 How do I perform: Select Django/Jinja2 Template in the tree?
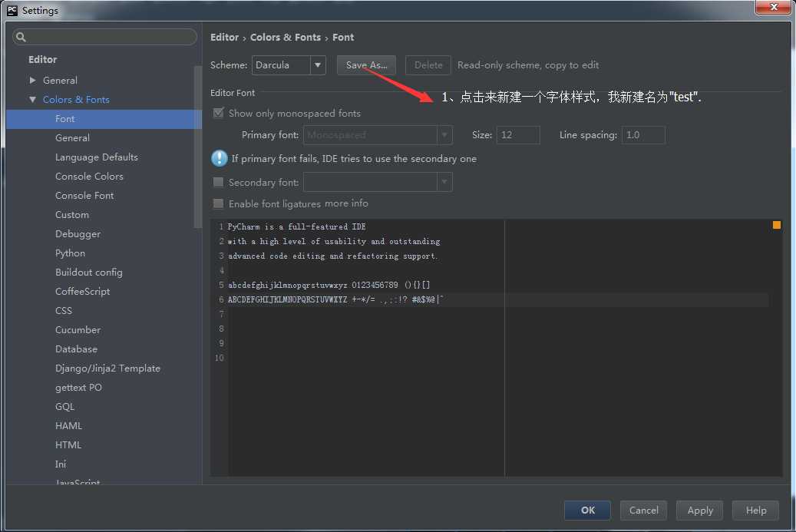pos(107,368)
